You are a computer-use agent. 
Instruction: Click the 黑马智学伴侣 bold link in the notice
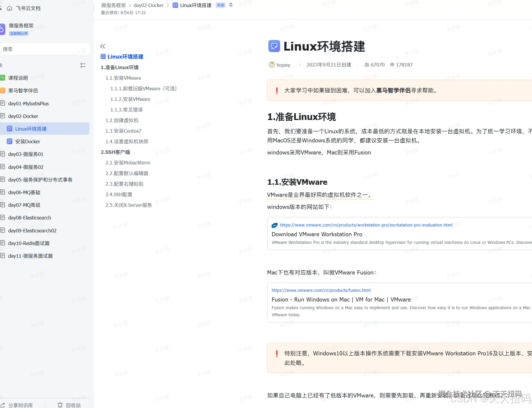pyautogui.click(x=394, y=91)
